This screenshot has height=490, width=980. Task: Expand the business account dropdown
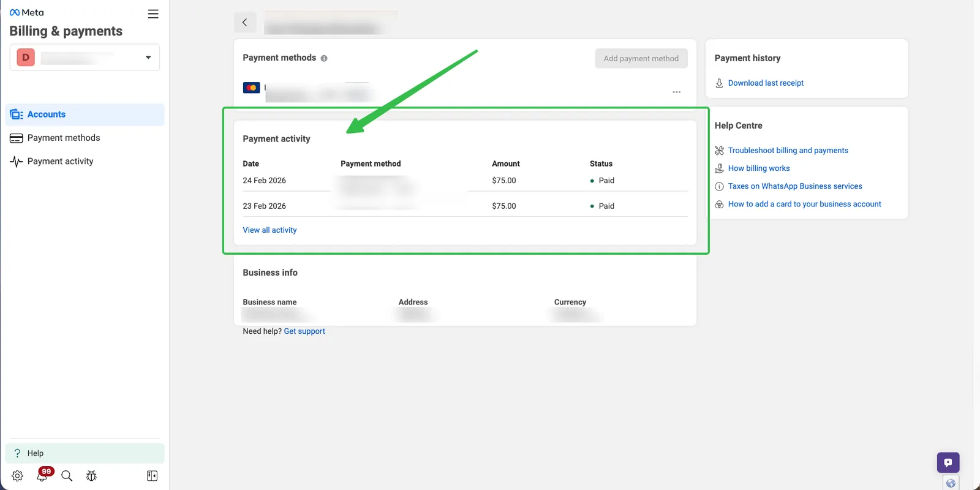click(x=148, y=58)
